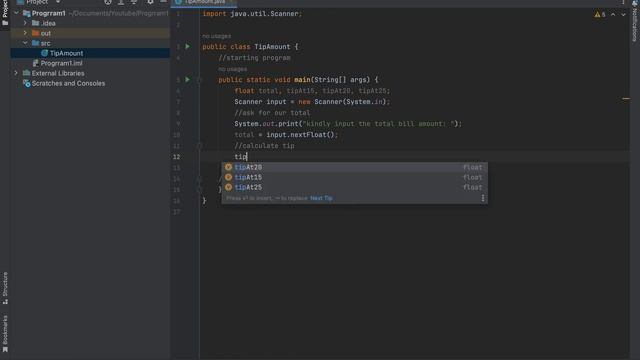
Task: Click the 'main' method name in code
Action: (302, 80)
